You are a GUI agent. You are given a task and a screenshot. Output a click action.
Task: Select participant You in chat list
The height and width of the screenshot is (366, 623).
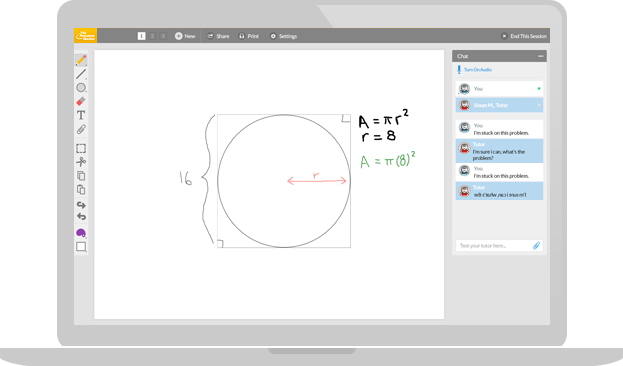click(499, 89)
